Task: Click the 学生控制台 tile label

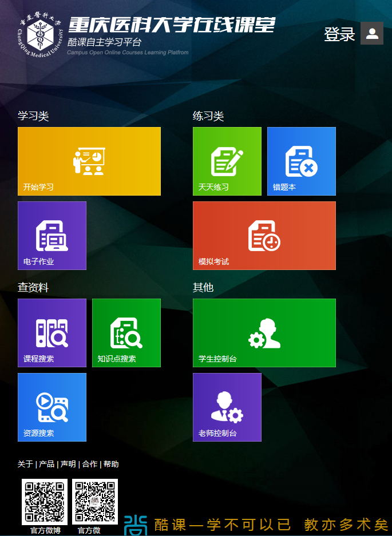Action: tap(217, 359)
